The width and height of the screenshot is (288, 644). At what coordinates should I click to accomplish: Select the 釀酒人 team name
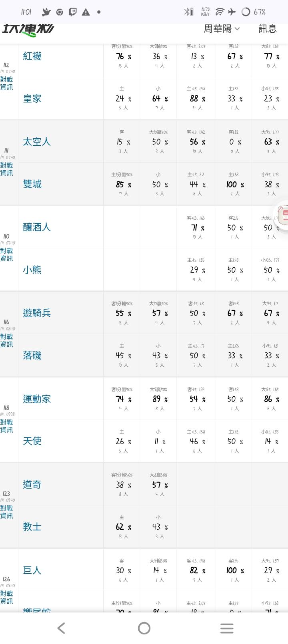37,227
